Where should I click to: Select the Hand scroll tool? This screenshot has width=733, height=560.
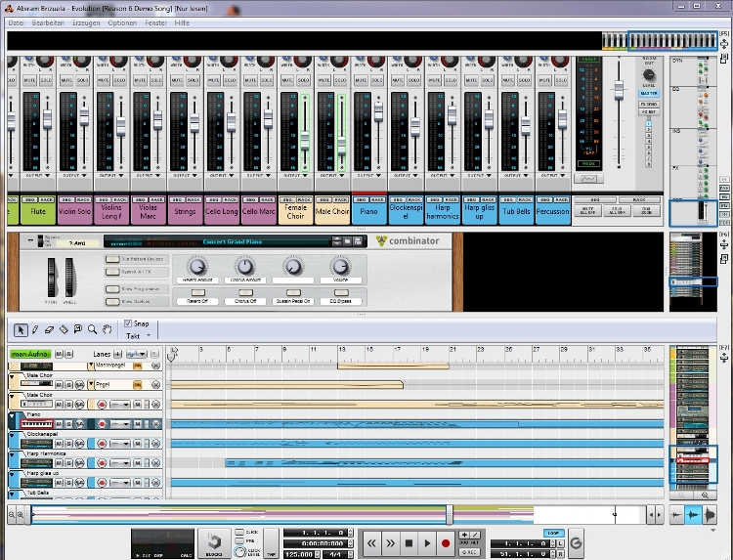[106, 329]
